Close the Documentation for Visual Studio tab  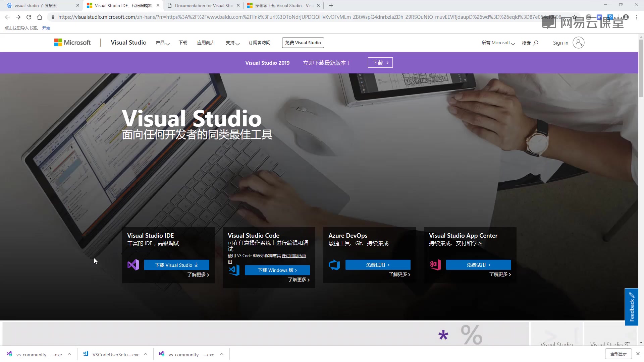238,5
